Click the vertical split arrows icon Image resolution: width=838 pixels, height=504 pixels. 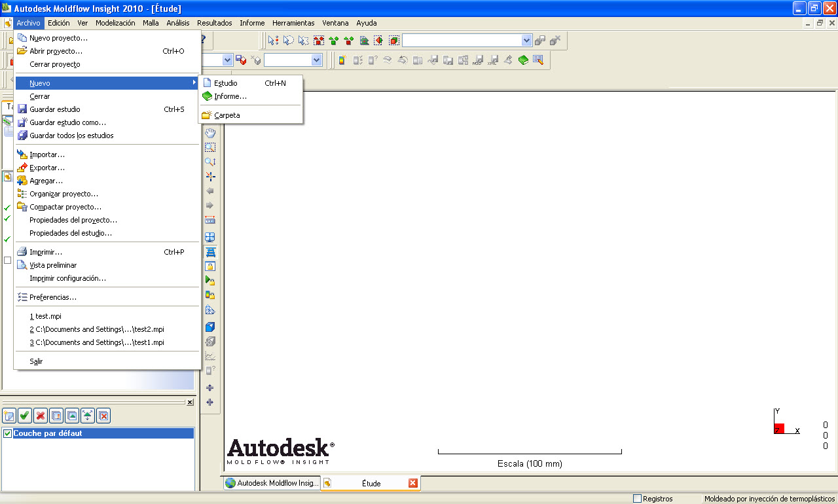(x=210, y=403)
